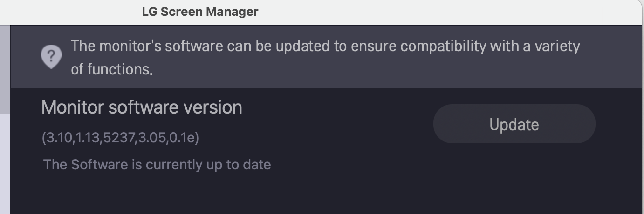The image size is (644, 214).
Task: Open help via the shield-shaped question icon
Action: [51, 57]
